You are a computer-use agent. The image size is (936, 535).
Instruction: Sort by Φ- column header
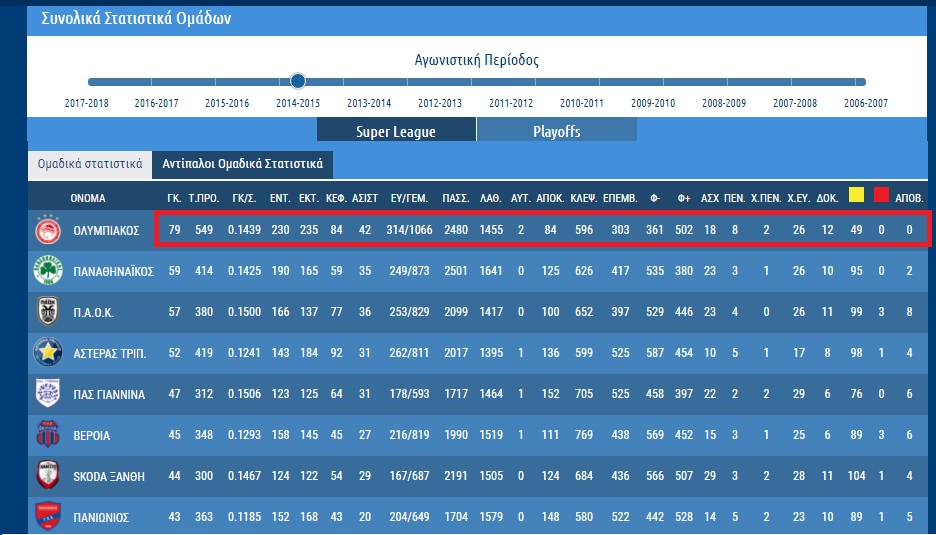tap(655, 198)
